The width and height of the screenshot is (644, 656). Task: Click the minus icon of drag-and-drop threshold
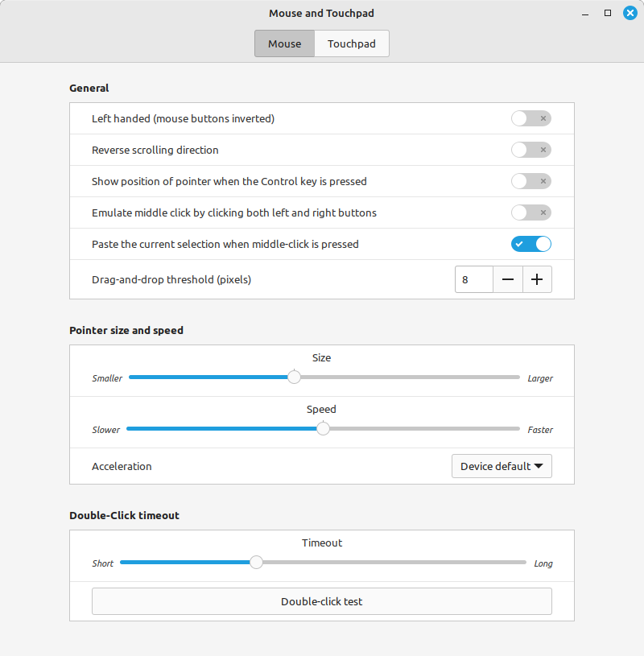point(508,279)
